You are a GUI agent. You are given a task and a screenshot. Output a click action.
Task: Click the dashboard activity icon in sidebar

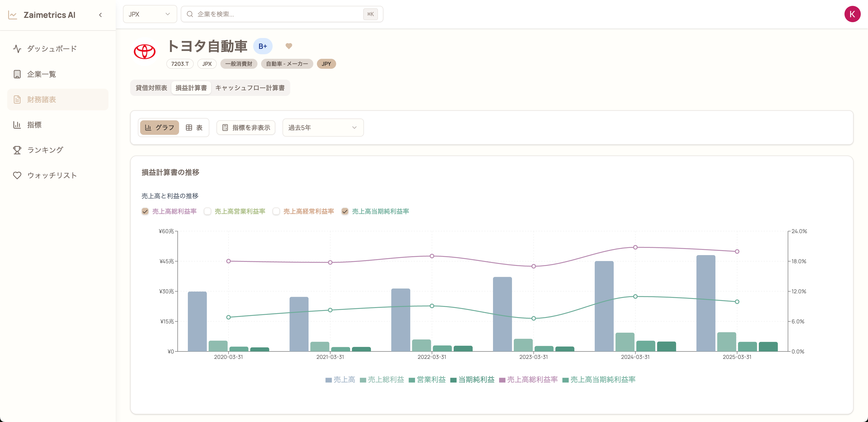(17, 49)
